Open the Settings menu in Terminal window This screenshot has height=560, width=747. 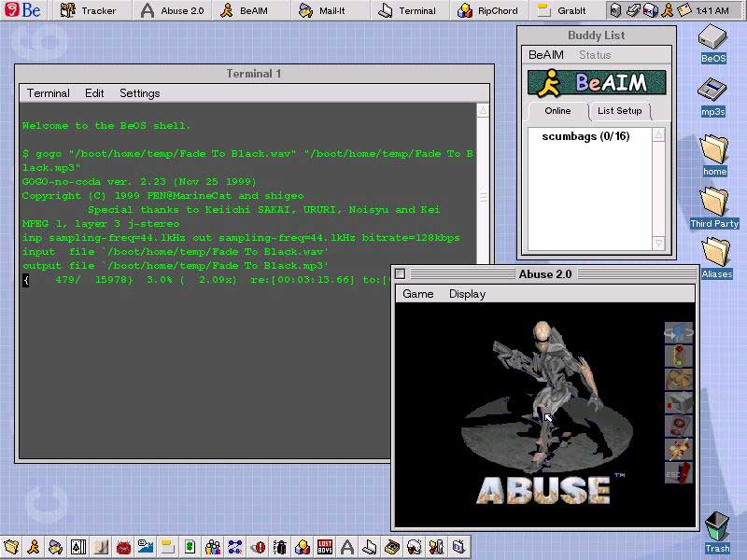pos(139,93)
